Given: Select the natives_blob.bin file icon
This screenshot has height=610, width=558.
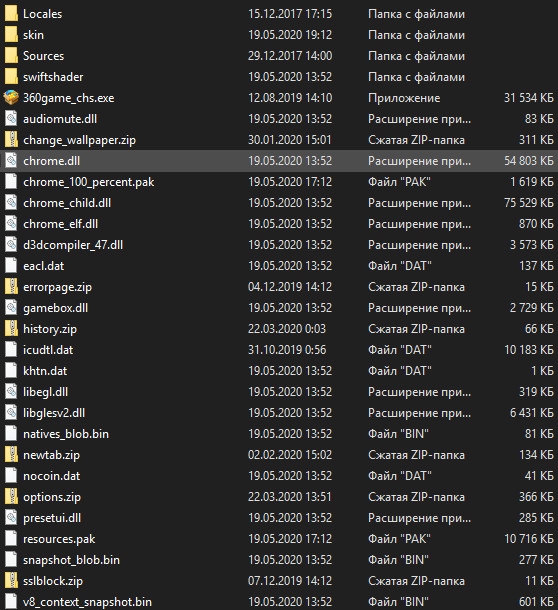Looking at the screenshot, I should (11, 434).
